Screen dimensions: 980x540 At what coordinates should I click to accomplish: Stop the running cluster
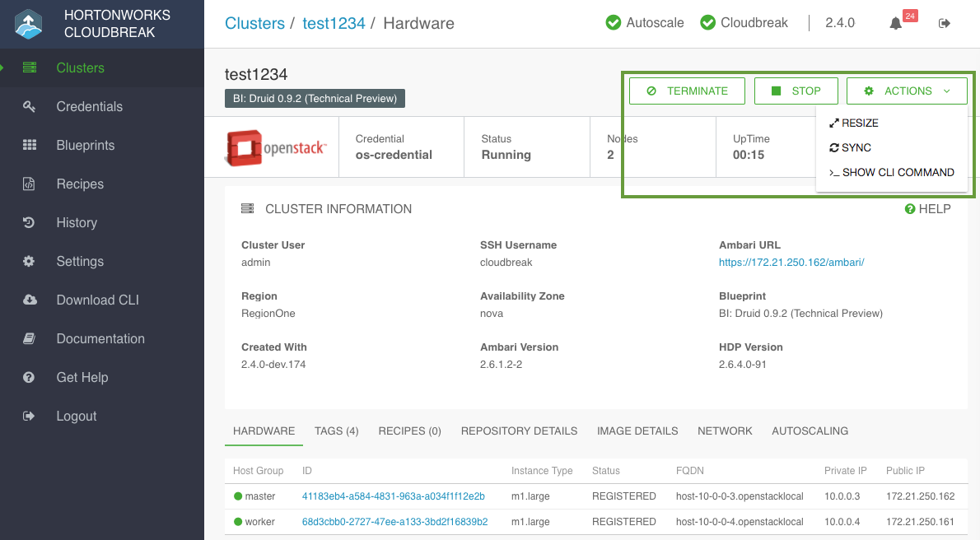(x=796, y=91)
